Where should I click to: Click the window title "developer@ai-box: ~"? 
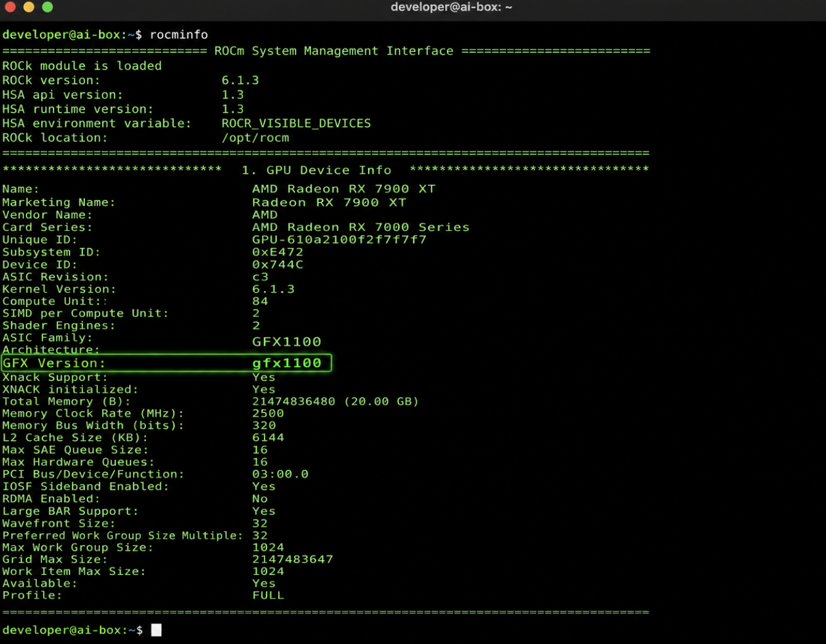tap(451, 7)
